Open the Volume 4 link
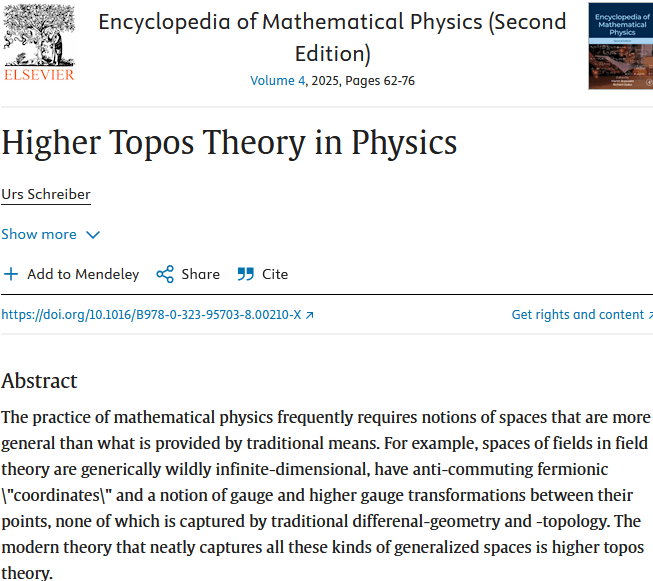Viewport: 653px width, 581px height. [278, 80]
